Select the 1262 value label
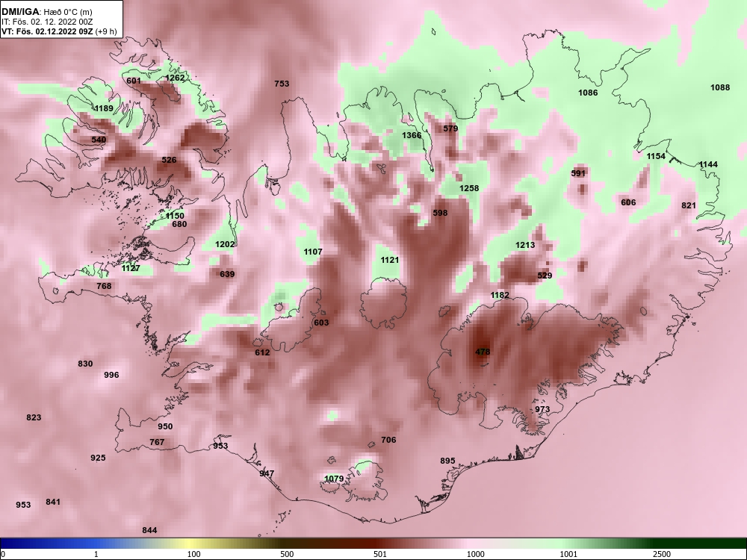Image resolution: width=747 pixels, height=560 pixels. pos(175,78)
